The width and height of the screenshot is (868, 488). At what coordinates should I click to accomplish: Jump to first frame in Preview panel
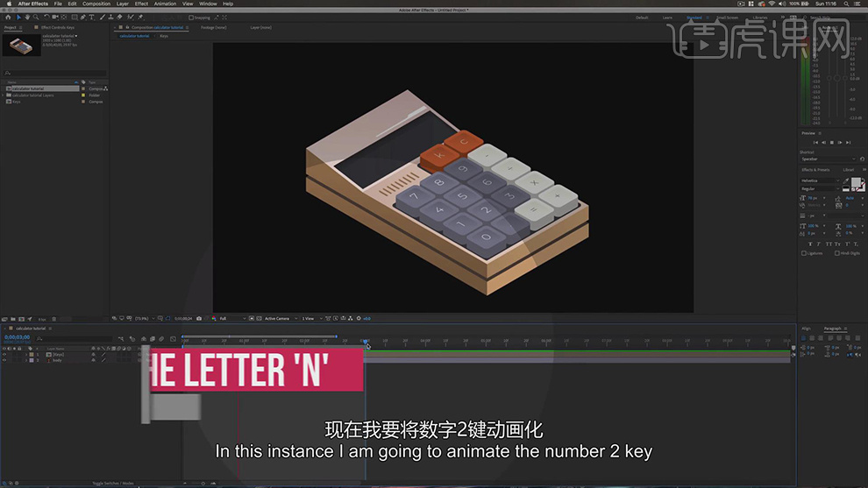(x=815, y=143)
